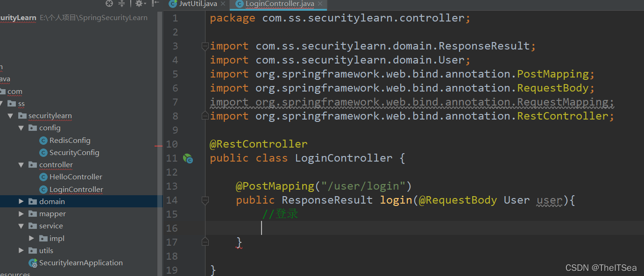This screenshot has width=644, height=276.
Task: Click the project path E:\个人项目\SpringSecurityLearn
Action: point(93,18)
